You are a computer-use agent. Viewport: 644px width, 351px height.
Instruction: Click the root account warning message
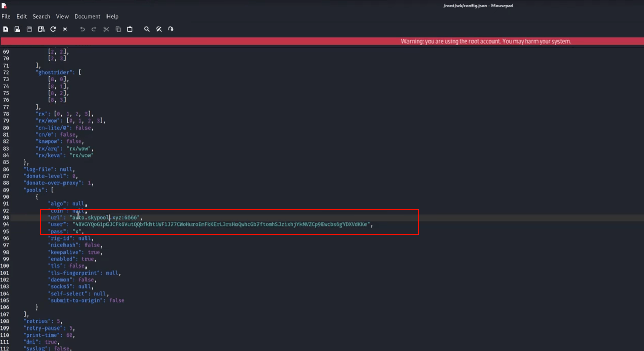(x=486, y=41)
